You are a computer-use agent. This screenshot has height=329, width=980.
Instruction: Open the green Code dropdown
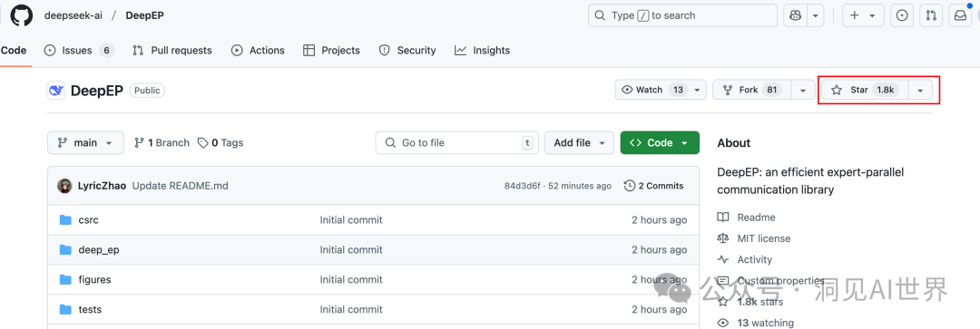tap(660, 143)
